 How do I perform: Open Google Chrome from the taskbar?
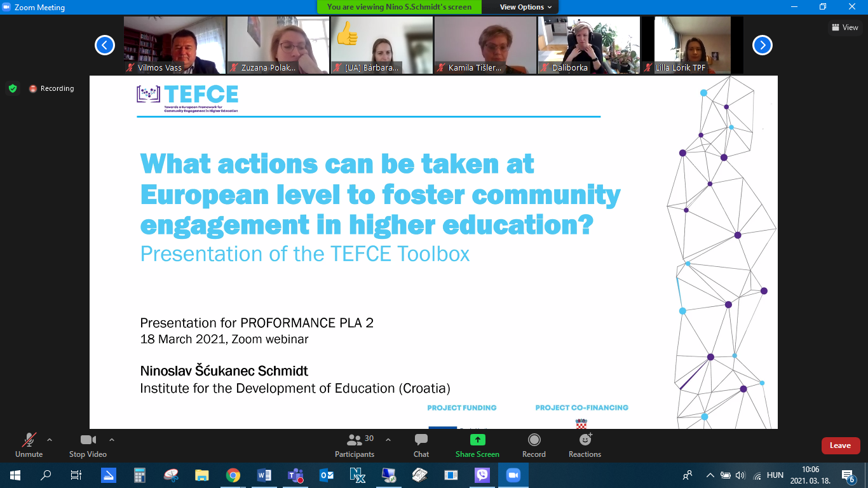(x=233, y=475)
